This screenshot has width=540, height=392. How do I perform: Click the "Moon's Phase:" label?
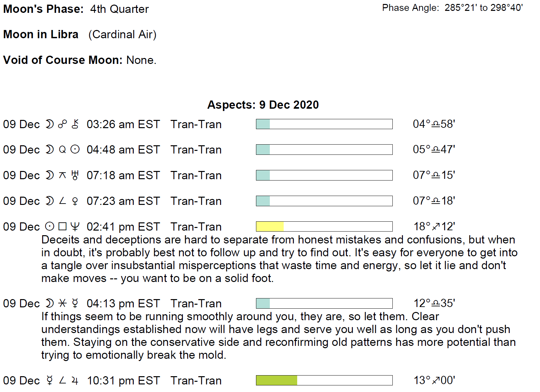pos(43,9)
